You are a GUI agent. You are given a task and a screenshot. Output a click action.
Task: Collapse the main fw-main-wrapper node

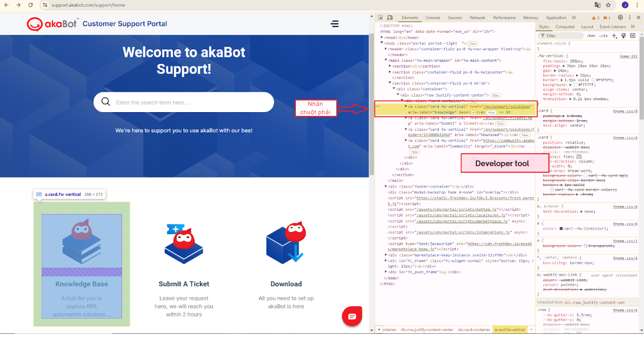click(386, 60)
